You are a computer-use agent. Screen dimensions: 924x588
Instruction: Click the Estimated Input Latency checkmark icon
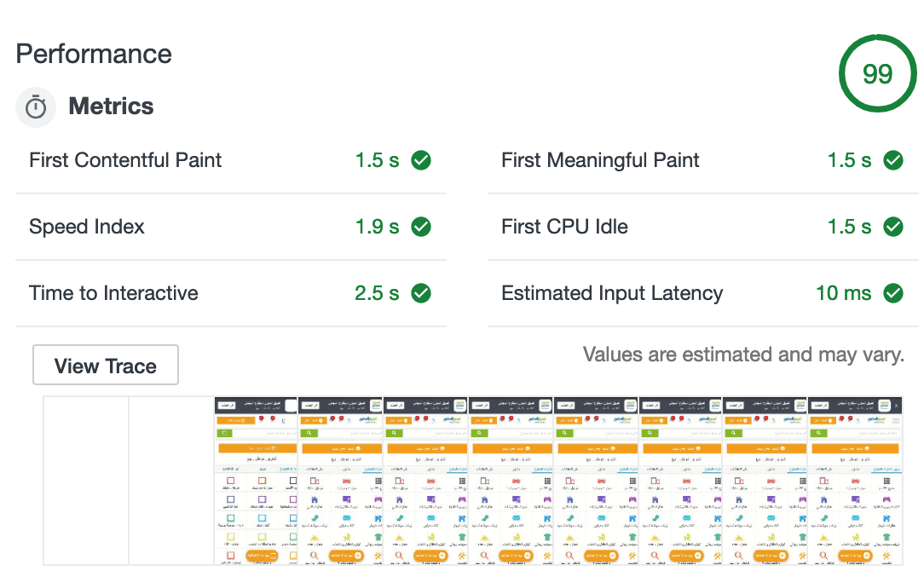tap(892, 293)
